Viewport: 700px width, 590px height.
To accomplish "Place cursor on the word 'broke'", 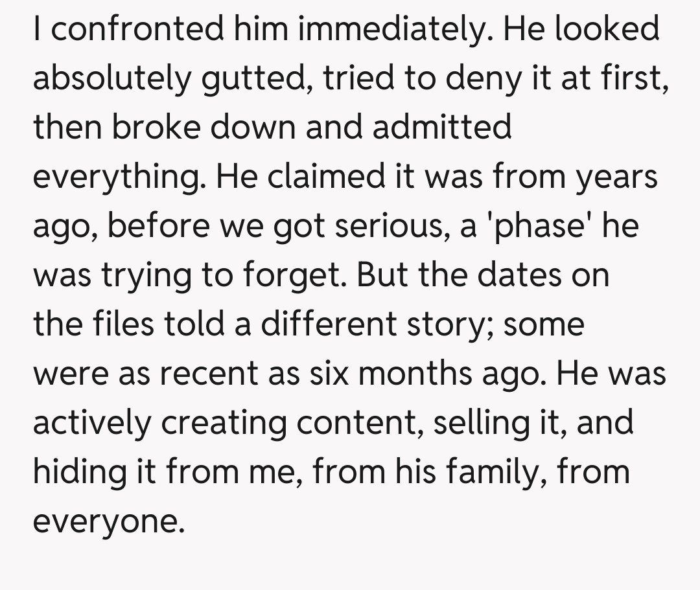I will [154, 127].
